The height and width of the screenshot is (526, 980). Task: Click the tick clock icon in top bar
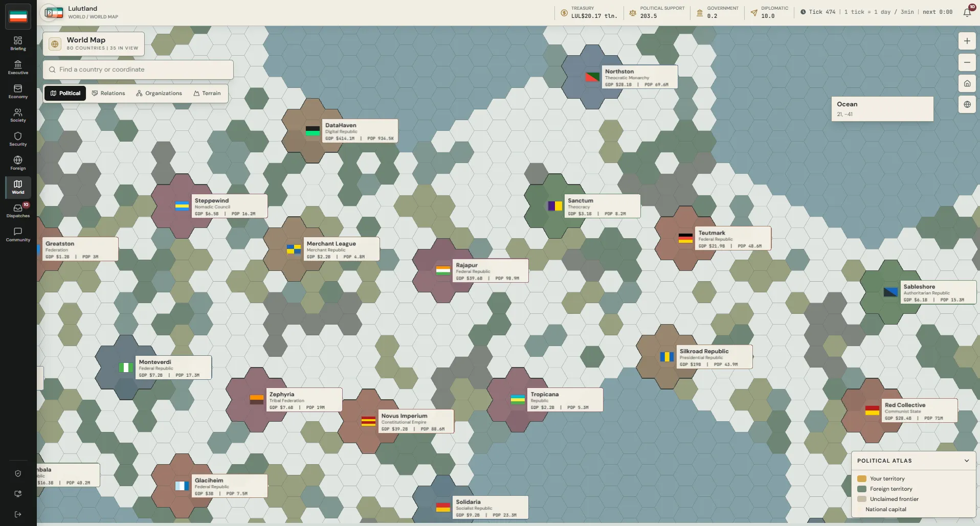tap(803, 12)
